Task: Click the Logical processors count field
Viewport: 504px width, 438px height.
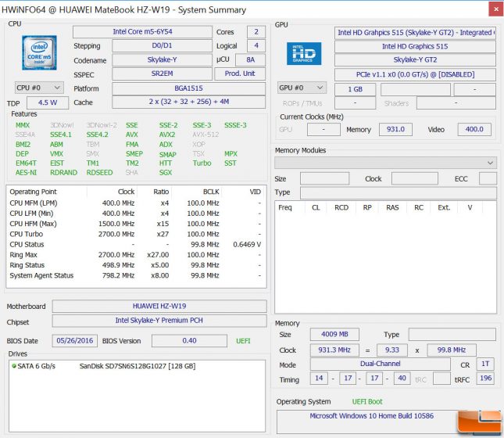Action: [x=256, y=45]
